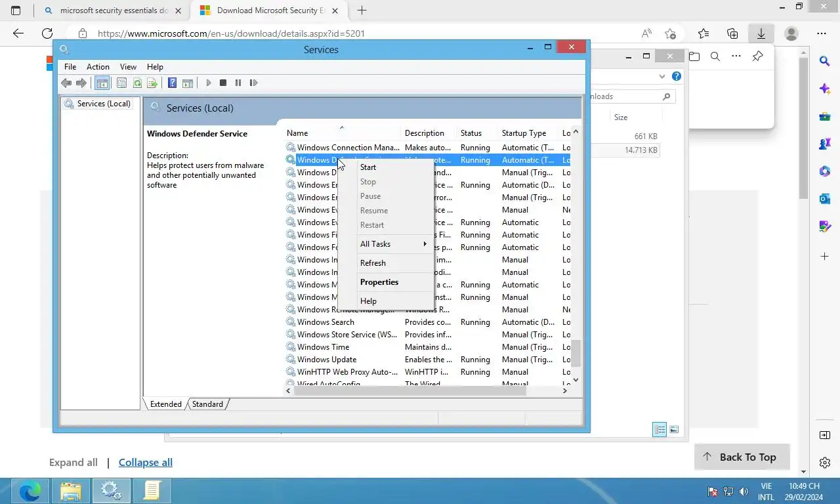Open the Action menu in Services

pyautogui.click(x=98, y=67)
